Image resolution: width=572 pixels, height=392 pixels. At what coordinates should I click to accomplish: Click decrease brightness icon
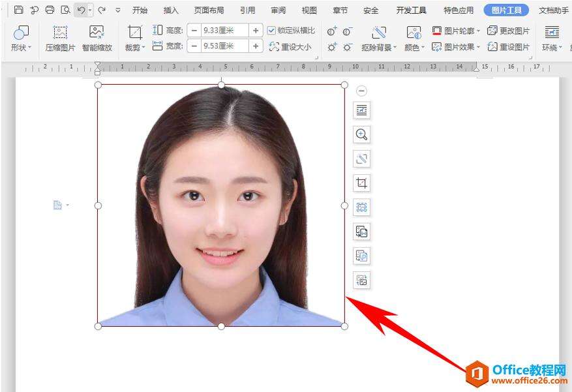[x=348, y=47]
